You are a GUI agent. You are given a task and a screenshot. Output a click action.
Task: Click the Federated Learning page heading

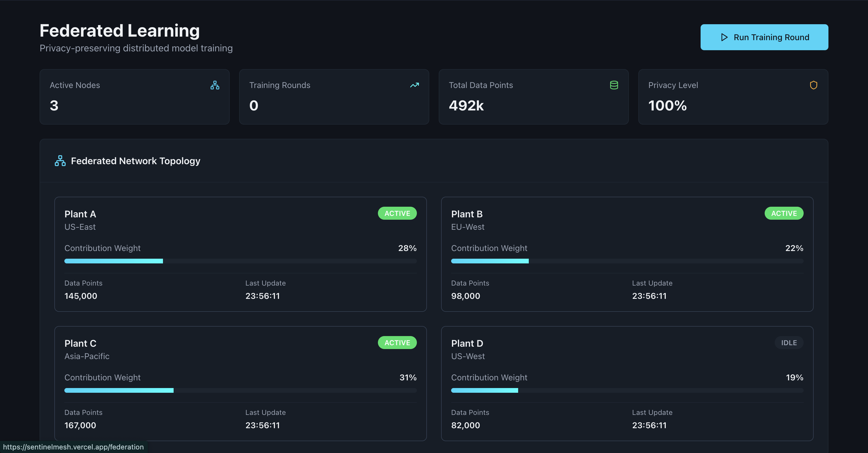pos(120,31)
